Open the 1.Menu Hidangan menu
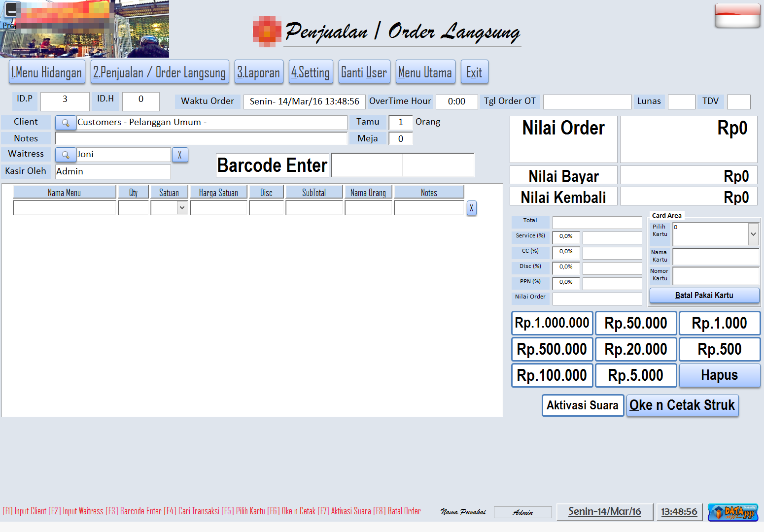764x532 pixels. [x=47, y=72]
